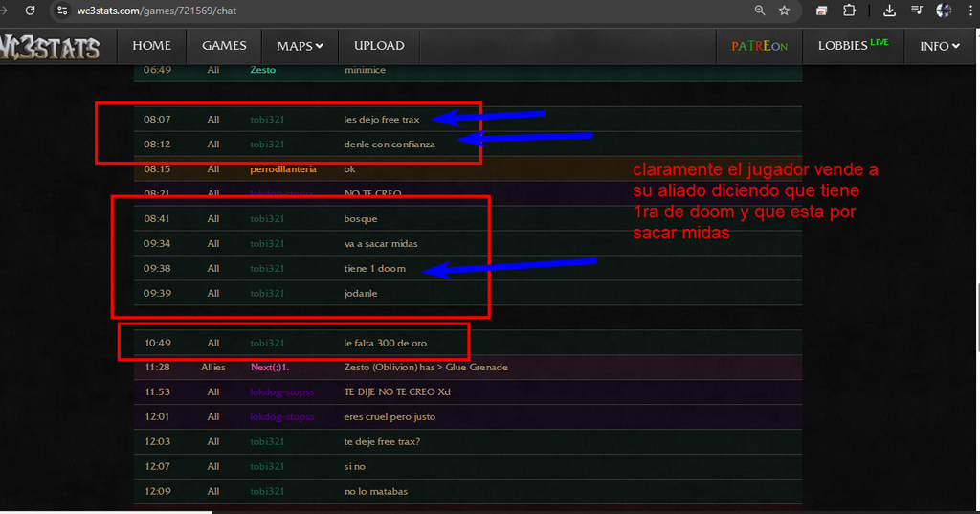Click timestamp 10:49
The height and width of the screenshot is (514, 980).
click(x=158, y=344)
